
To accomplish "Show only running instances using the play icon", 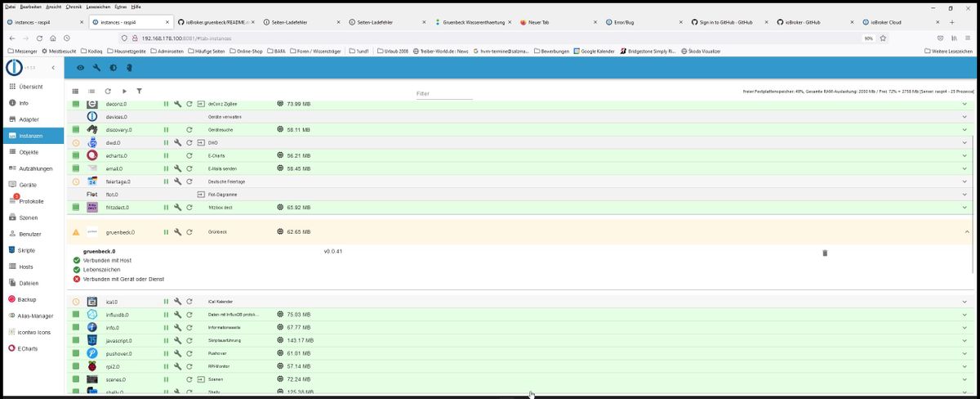I will (x=124, y=91).
